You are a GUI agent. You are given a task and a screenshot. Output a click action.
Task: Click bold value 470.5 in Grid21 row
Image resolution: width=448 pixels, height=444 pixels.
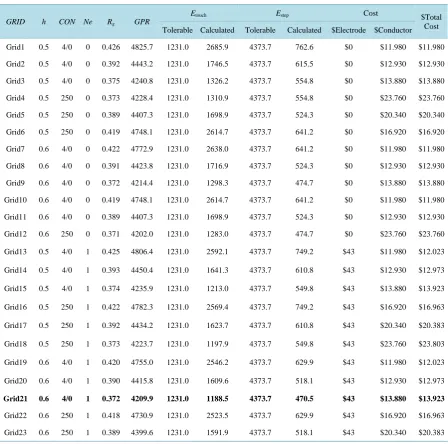[x=304, y=399]
